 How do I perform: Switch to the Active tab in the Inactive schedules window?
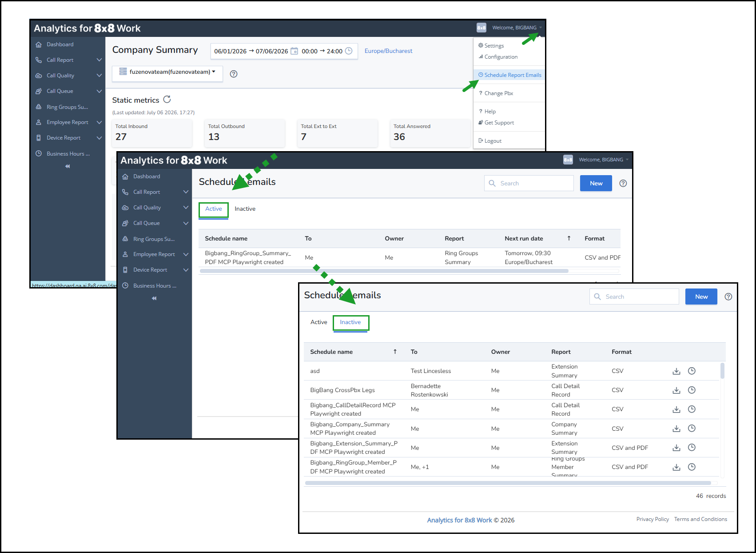(318, 322)
